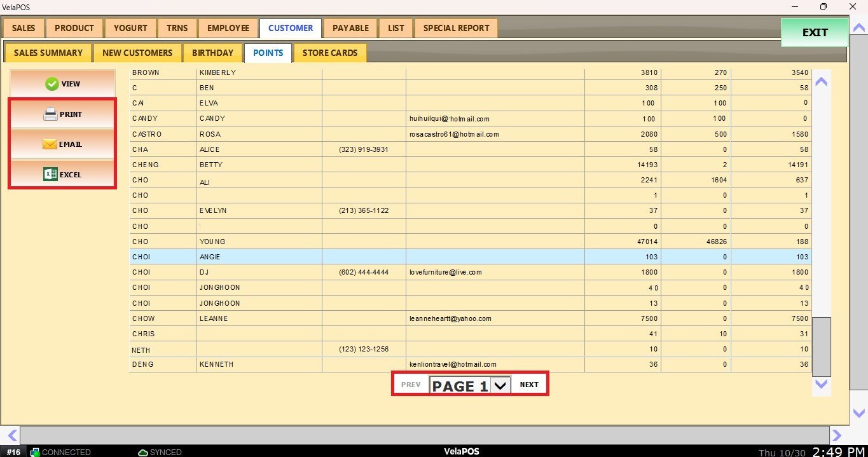The height and width of the screenshot is (457, 868).
Task: Click the vertical scrollbar thumb
Action: coord(822,346)
